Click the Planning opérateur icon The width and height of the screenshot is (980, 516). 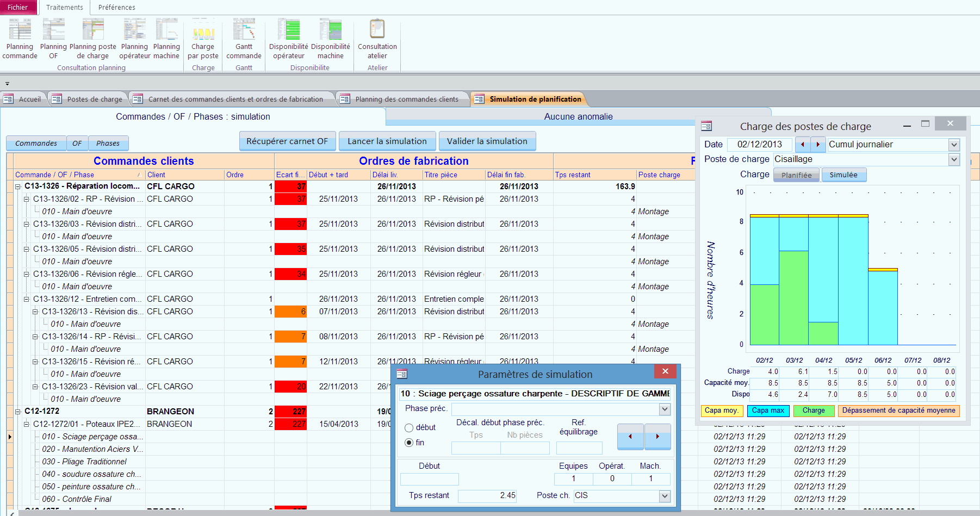coord(134,38)
